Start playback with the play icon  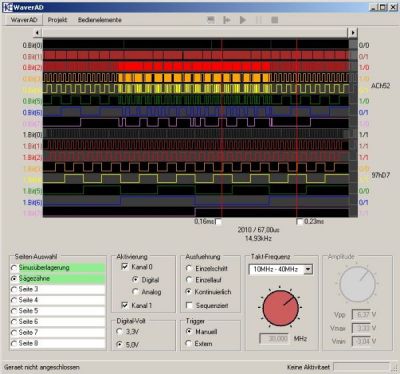(x=243, y=20)
